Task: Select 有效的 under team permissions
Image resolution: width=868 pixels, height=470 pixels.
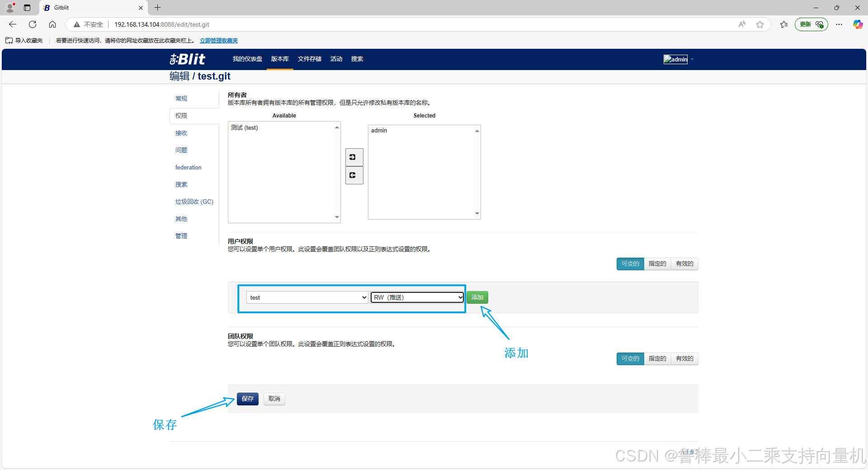Action: (684, 358)
